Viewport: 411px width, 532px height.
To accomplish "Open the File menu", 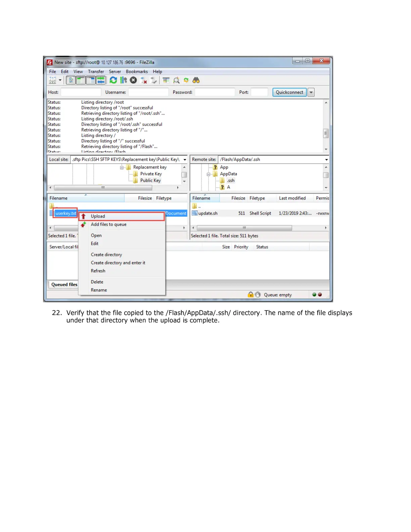I will [x=52, y=72].
